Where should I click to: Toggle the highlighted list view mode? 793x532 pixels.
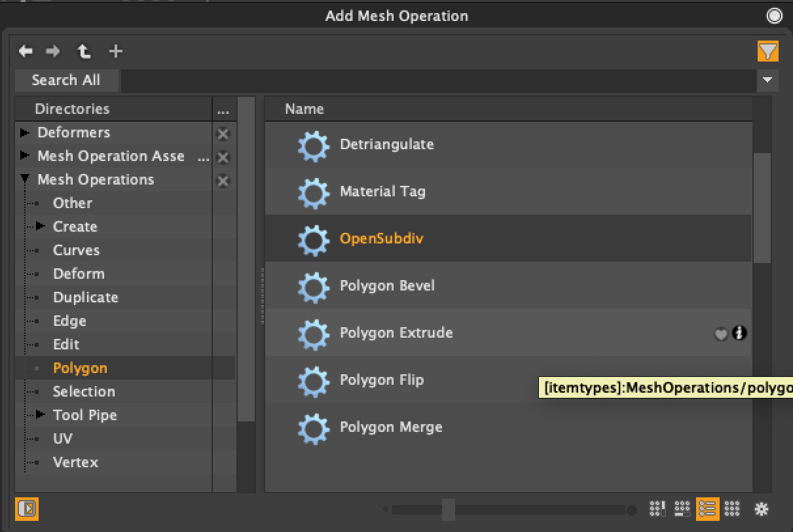click(707, 508)
